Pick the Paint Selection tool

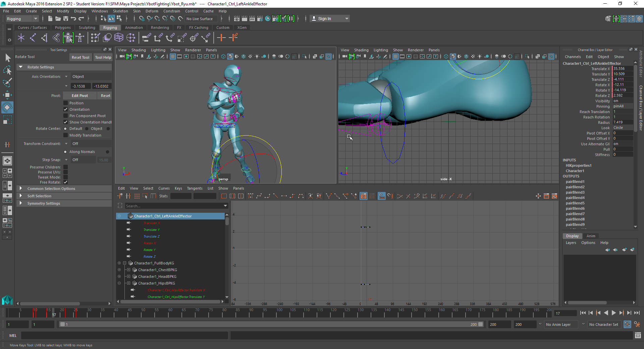pos(8,83)
